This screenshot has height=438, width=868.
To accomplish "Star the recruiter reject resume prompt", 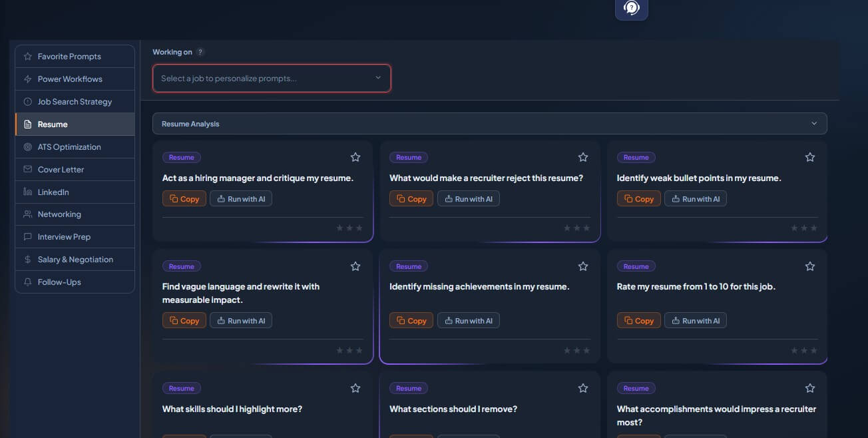I will click(583, 157).
